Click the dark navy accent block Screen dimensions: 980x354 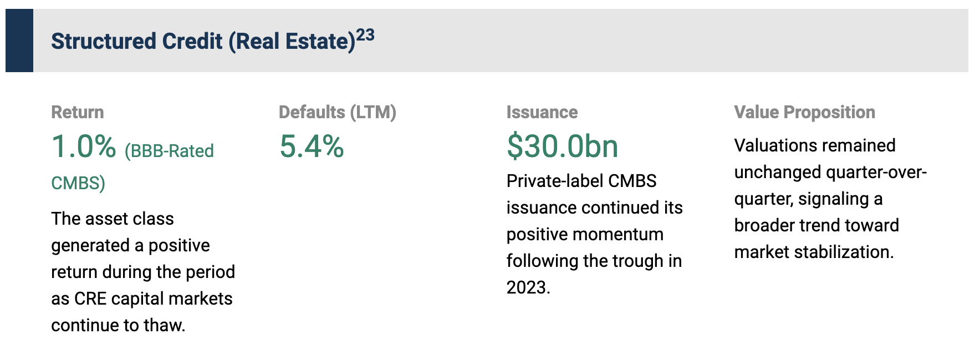pos(19,41)
